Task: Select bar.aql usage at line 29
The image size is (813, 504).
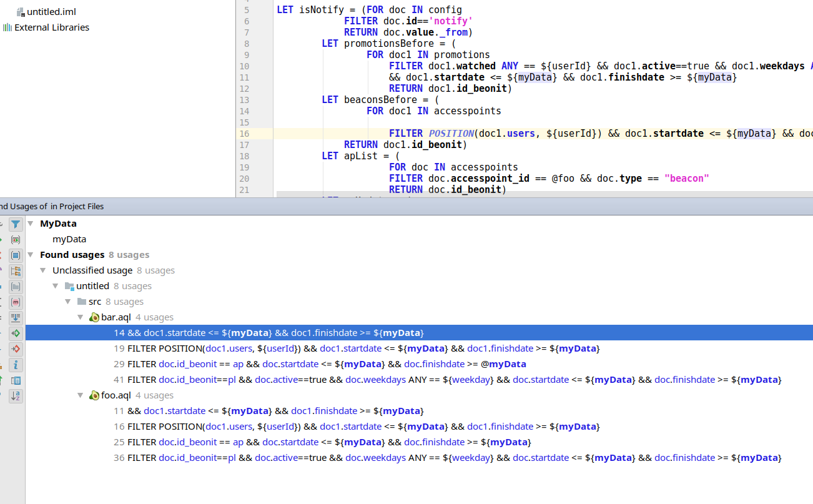Action: tap(419, 364)
